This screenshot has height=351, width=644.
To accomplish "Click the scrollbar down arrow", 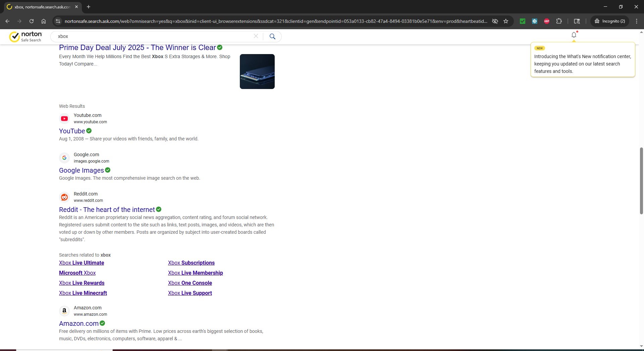I will [641, 346].
